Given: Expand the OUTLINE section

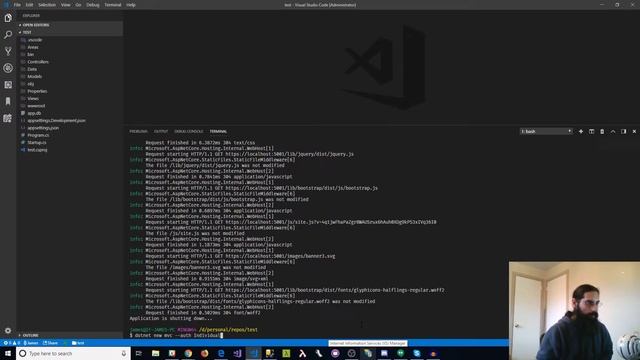Looking at the screenshot, I should tap(69, 335).
